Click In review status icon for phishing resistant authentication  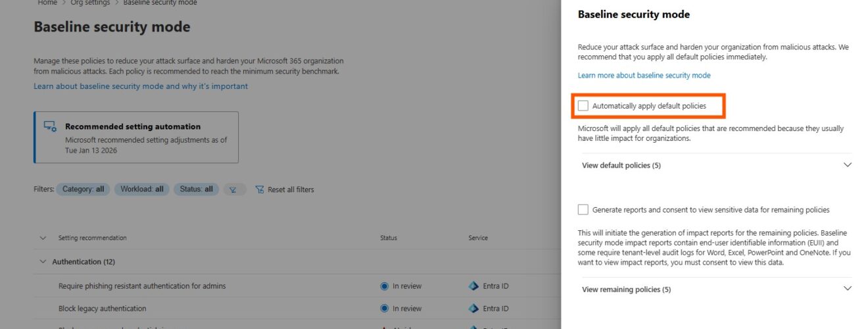pyautogui.click(x=385, y=286)
